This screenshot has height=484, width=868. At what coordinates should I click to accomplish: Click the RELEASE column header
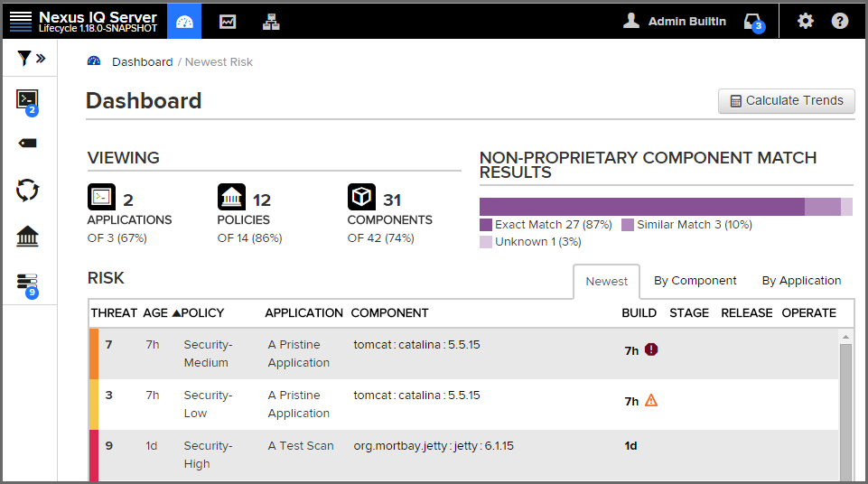click(747, 313)
